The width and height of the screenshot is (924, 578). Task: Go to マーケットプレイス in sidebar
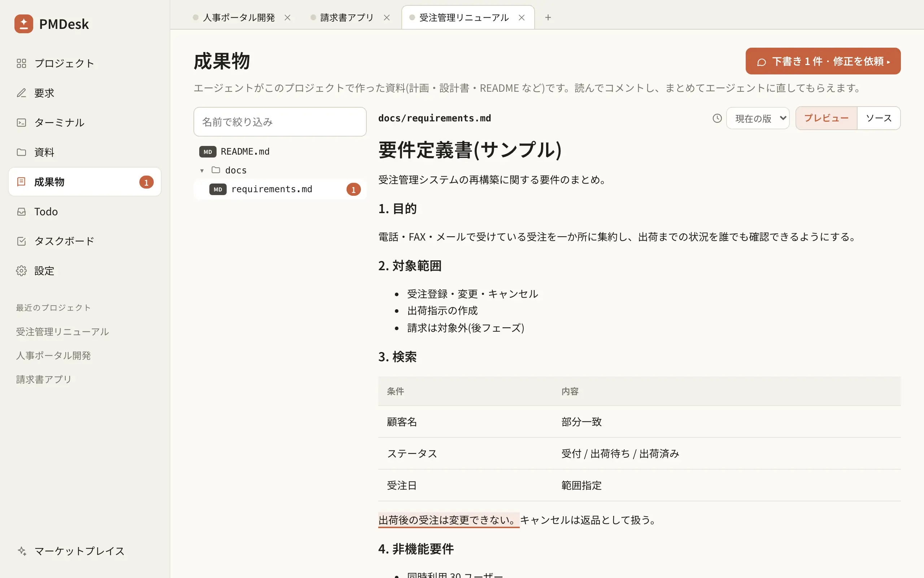(85, 551)
